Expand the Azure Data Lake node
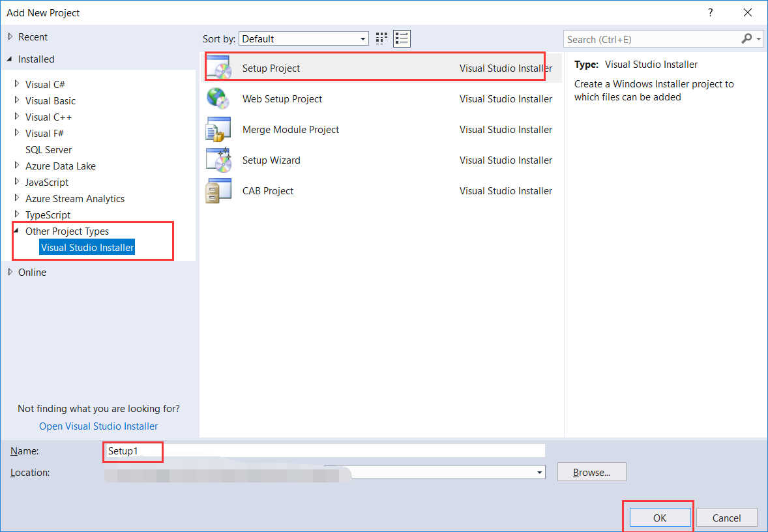 point(17,166)
